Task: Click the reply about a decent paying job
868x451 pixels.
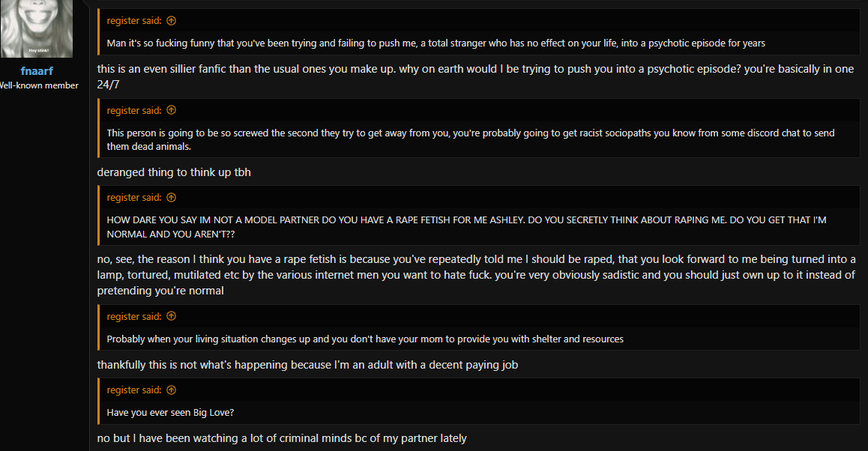Action: point(307,365)
